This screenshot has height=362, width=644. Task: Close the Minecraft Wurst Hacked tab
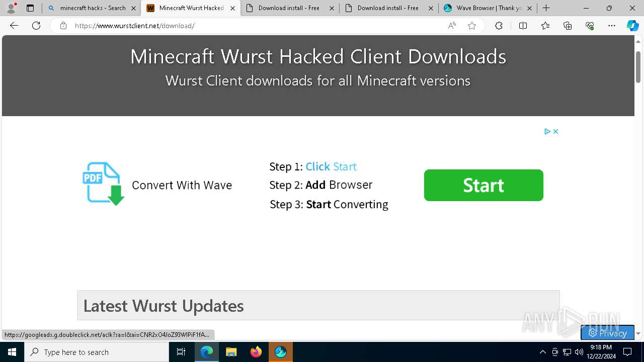[x=232, y=8]
